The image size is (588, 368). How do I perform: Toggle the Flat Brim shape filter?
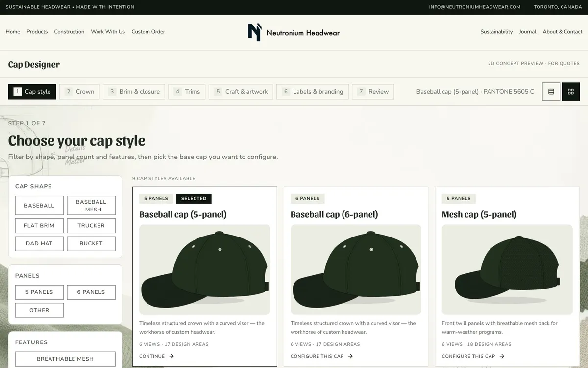[39, 226]
